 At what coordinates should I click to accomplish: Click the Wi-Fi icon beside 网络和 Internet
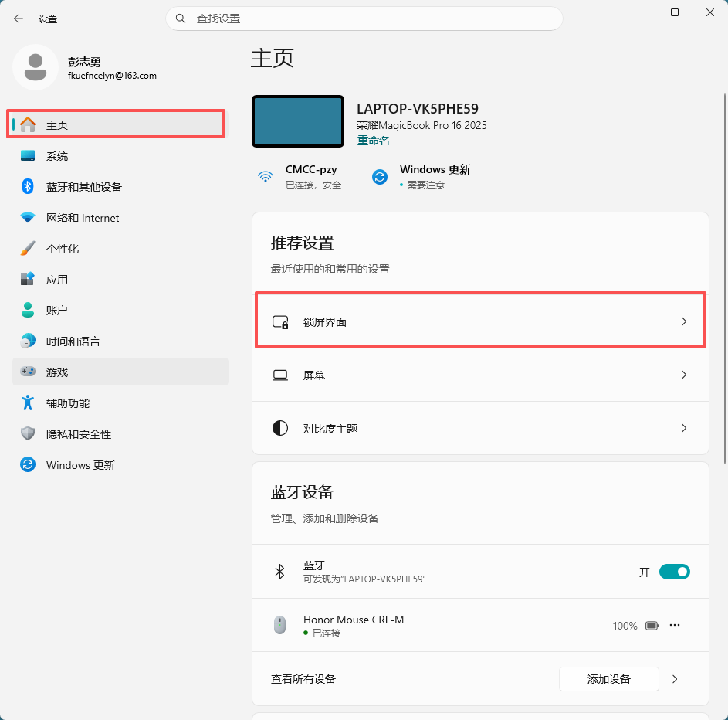tap(28, 217)
